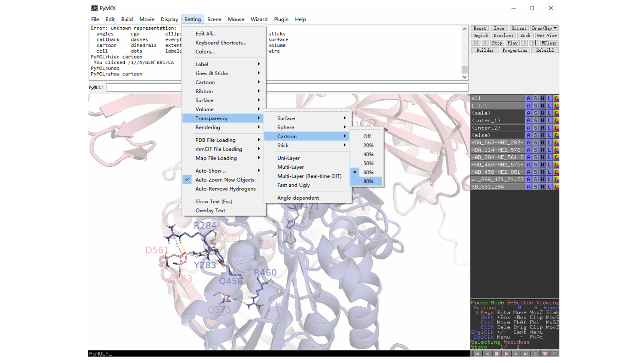Choose Multi-Layer (Real-time OIT) option

pos(309,176)
